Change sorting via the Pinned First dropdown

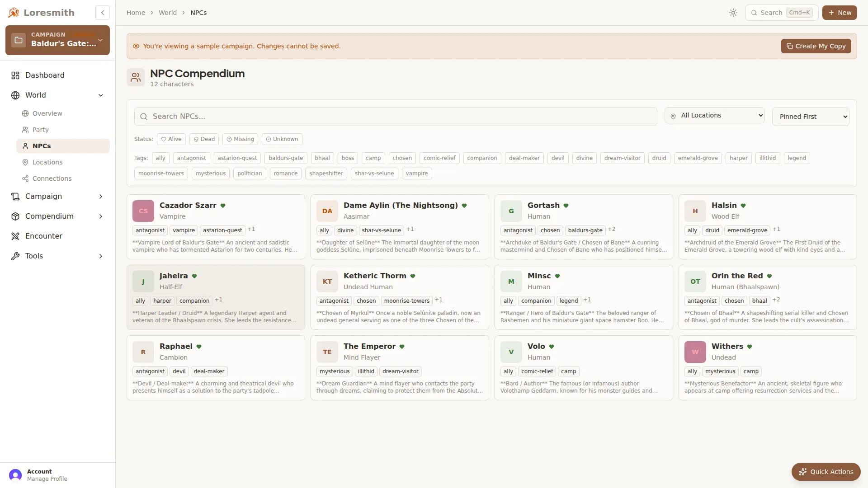(x=811, y=116)
